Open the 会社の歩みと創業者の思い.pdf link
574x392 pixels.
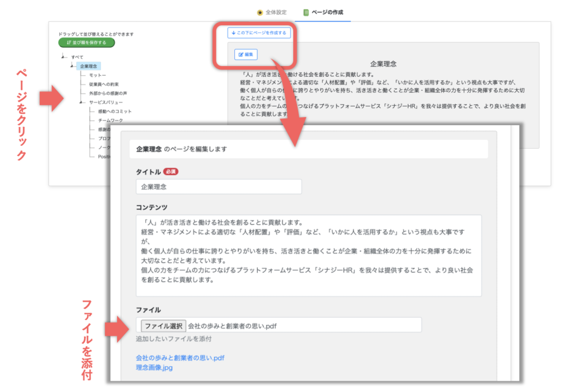point(180,358)
